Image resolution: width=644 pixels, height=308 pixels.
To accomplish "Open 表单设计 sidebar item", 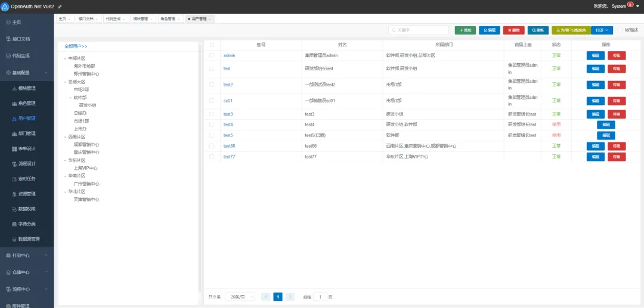I will (x=27, y=148).
